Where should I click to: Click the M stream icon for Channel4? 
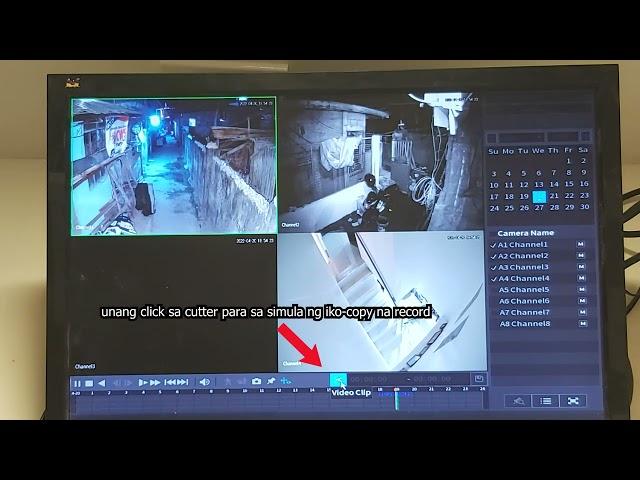[x=582, y=278]
